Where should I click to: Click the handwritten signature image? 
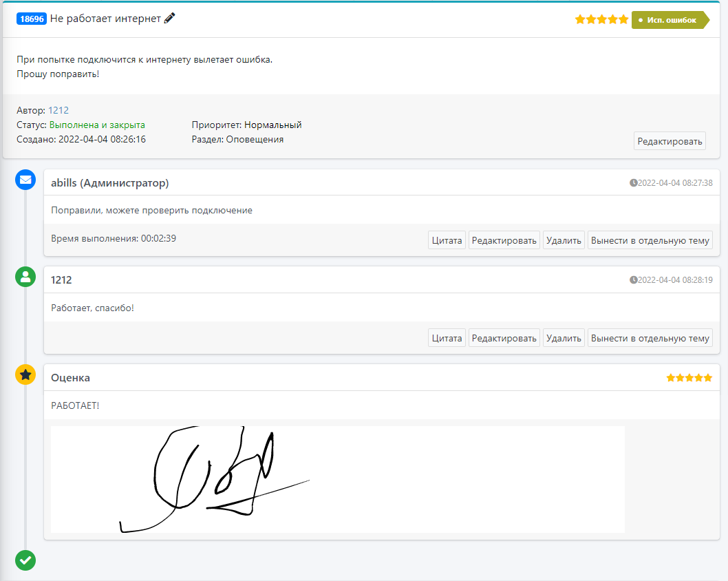coord(337,479)
